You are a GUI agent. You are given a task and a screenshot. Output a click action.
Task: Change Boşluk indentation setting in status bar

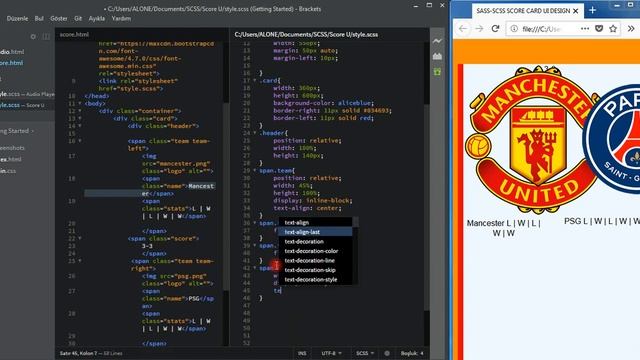[x=412, y=353]
